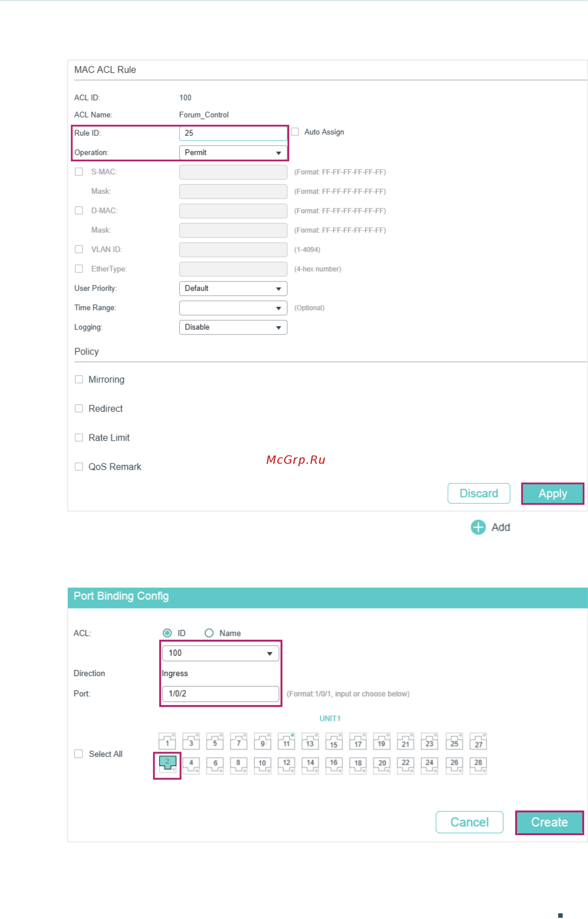The image size is (588, 919).
Task: Select port 25 icon in UNIT1
Action: pyautogui.click(x=454, y=742)
